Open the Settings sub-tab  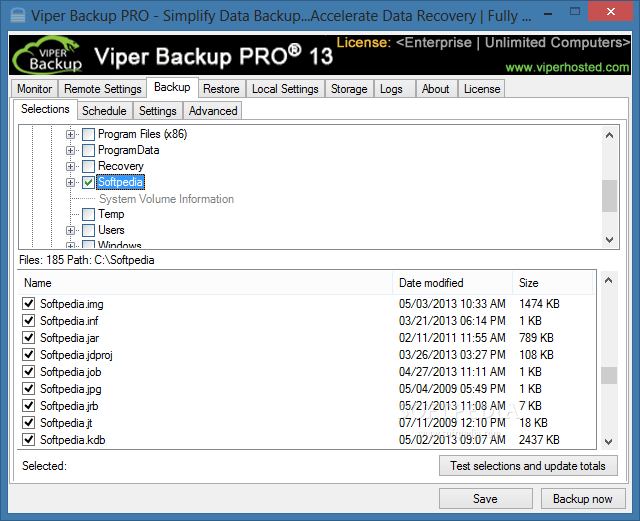point(158,111)
